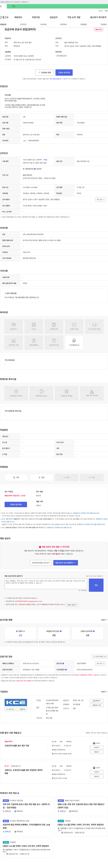Open 개인정보보호법 상세 보기
108x868 pixels.
[41, 563]
